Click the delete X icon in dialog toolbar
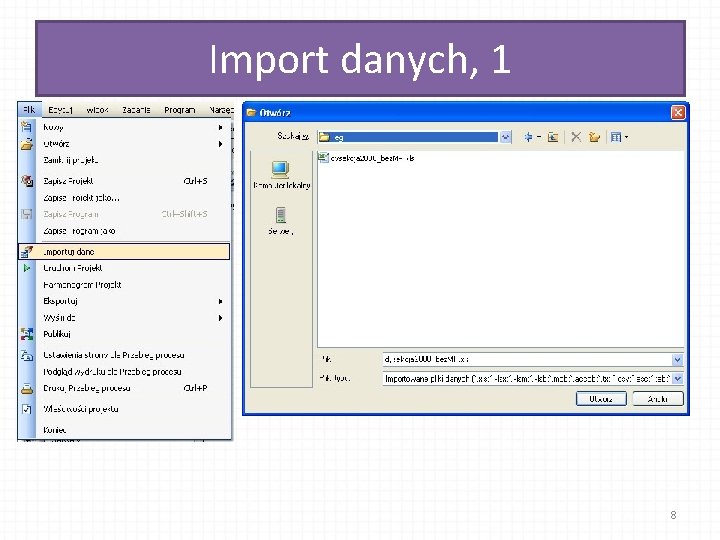Screen dimensions: 720x540 coord(576,137)
